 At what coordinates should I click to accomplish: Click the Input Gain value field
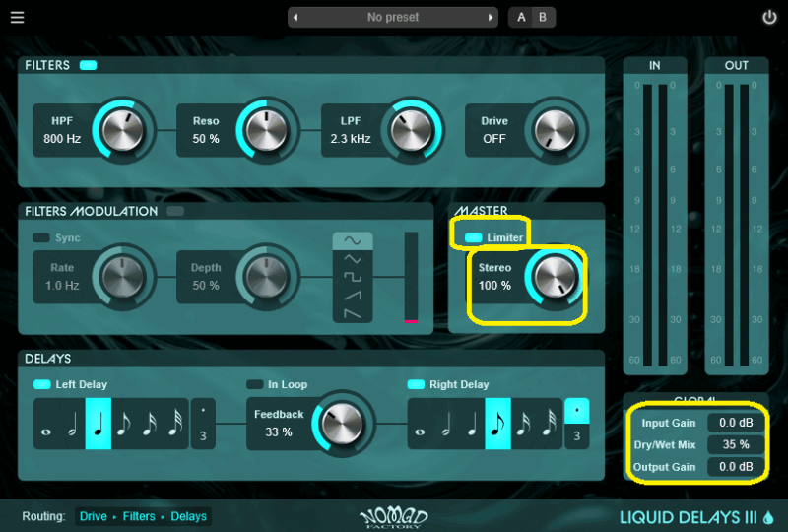tap(736, 423)
